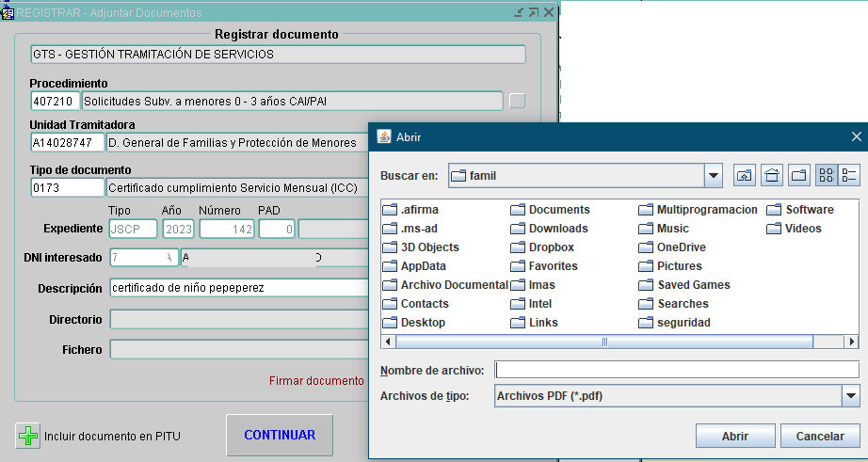Click the green plus PITU icon

click(x=28, y=436)
